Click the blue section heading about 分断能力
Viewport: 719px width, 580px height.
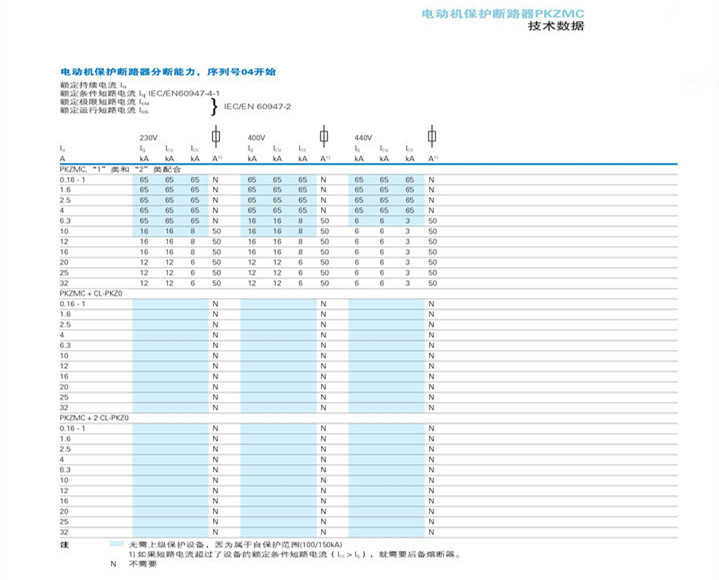click(x=167, y=73)
